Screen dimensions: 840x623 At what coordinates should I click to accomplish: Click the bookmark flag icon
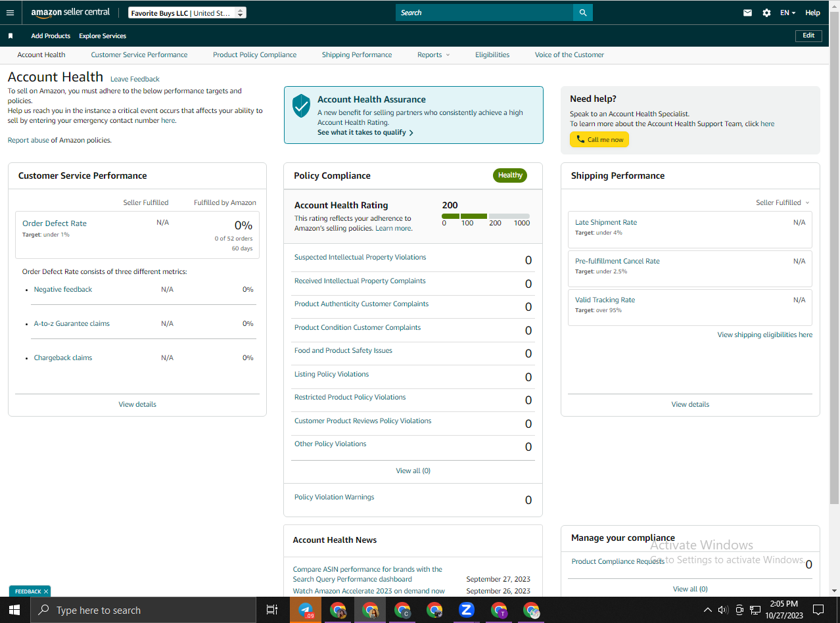[x=11, y=36]
